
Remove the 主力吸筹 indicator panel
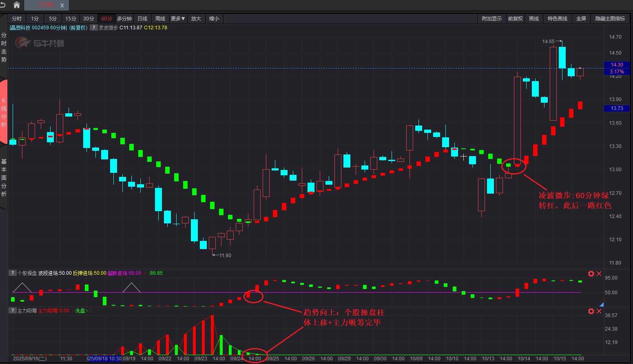coord(599,311)
